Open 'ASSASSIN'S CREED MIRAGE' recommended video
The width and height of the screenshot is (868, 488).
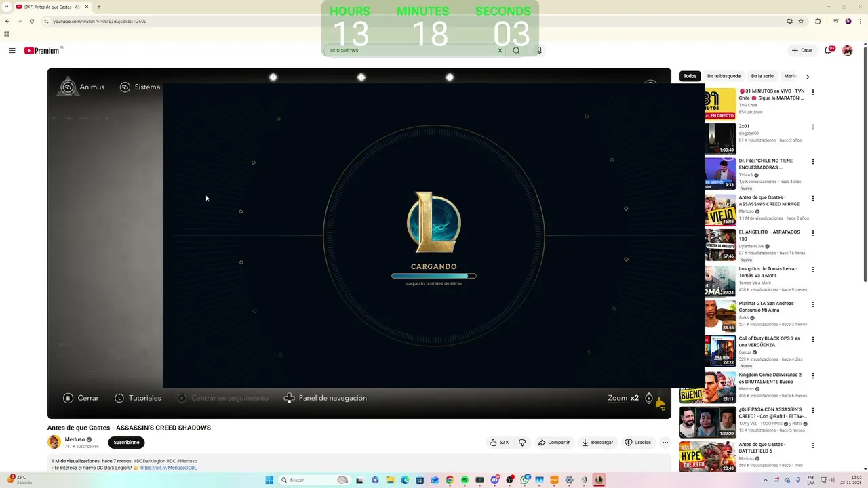(769, 201)
